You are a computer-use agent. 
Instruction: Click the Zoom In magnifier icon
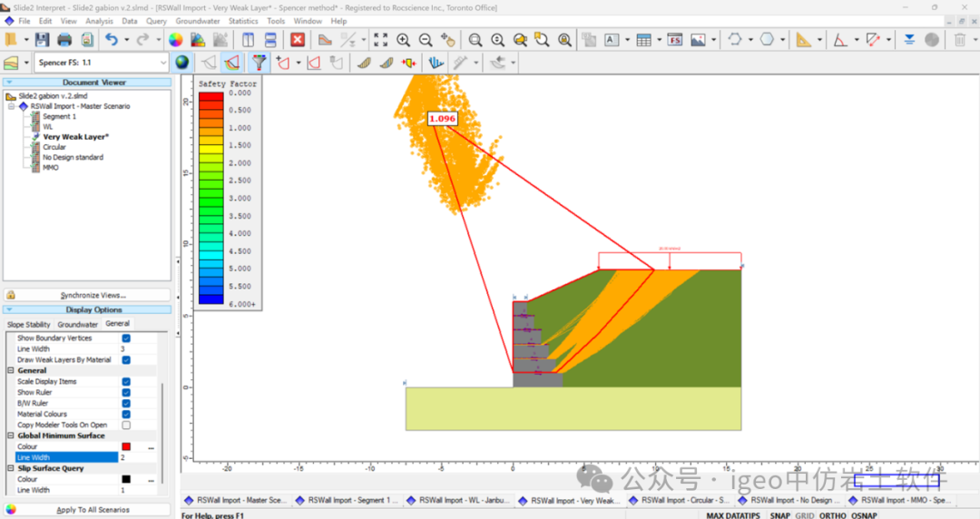coord(403,40)
